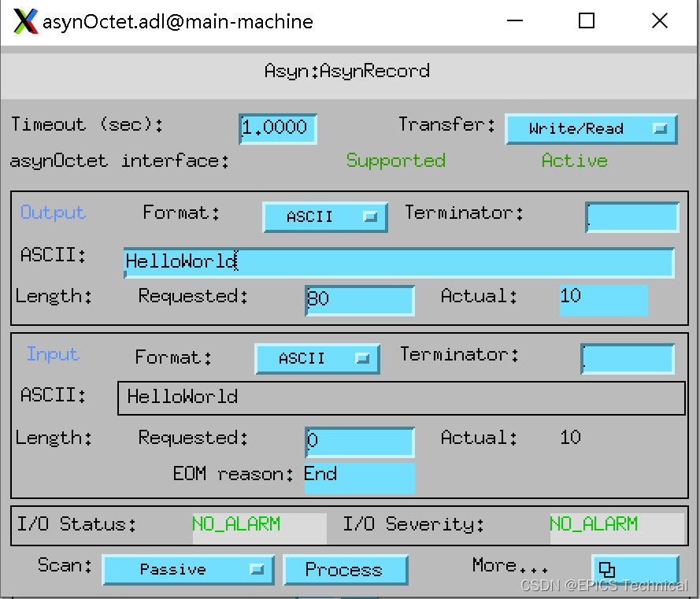This screenshot has height=599, width=700.
Task: Click the Input Terminator entry box
Action: (628, 359)
